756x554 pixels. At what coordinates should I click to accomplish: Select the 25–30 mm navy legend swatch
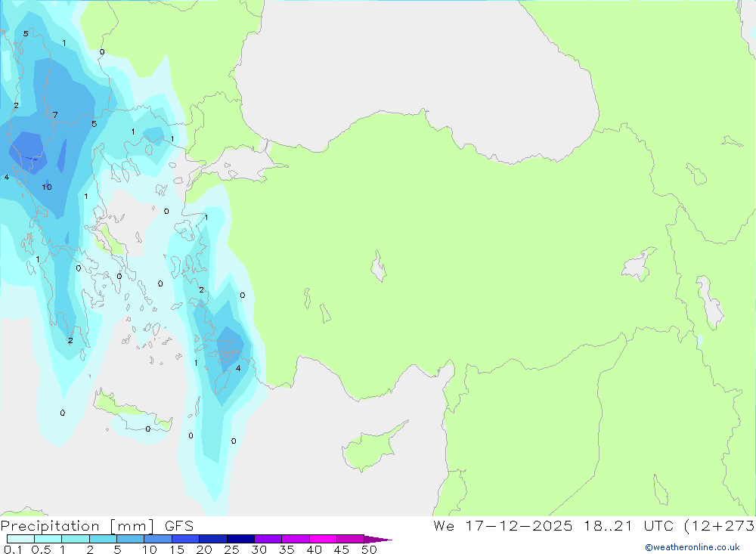coord(240,539)
